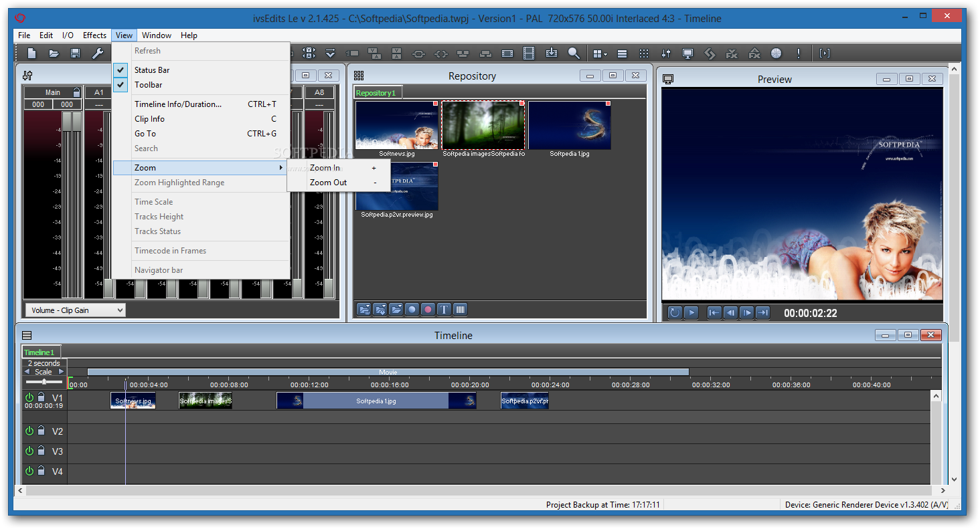Click the save floppy disk icon
Screen dimensions: 980x529
76,54
